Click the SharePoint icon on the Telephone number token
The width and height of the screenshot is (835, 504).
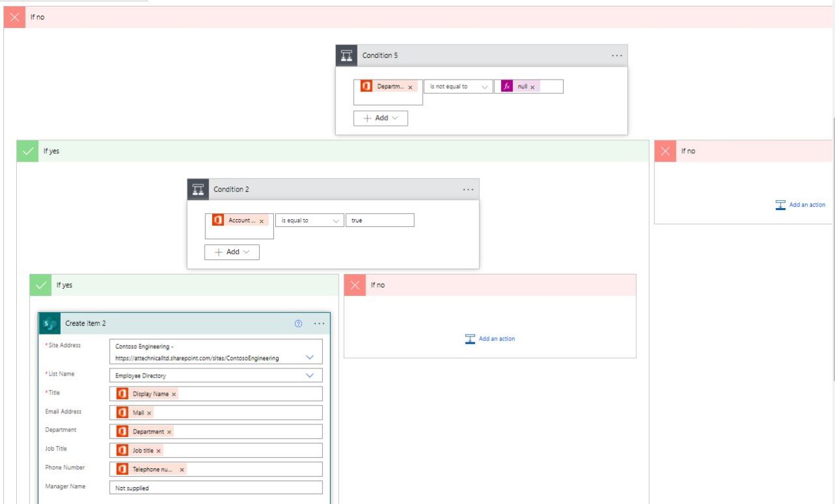(122, 468)
